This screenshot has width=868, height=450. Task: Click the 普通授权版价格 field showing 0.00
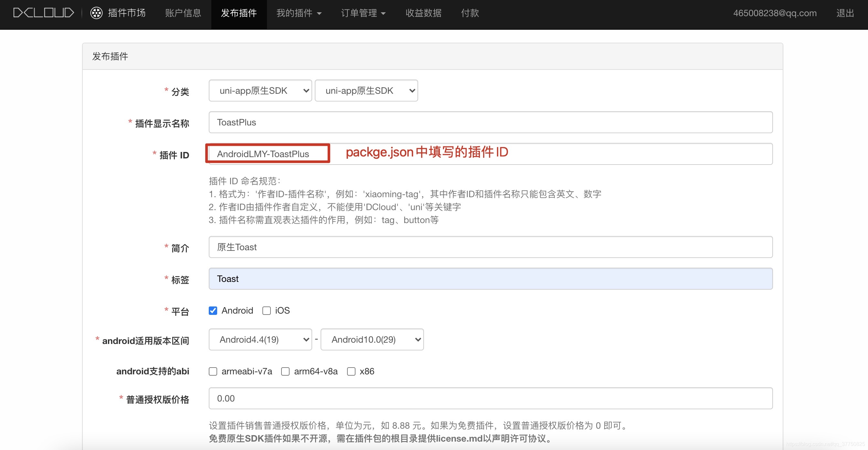pyautogui.click(x=491, y=398)
